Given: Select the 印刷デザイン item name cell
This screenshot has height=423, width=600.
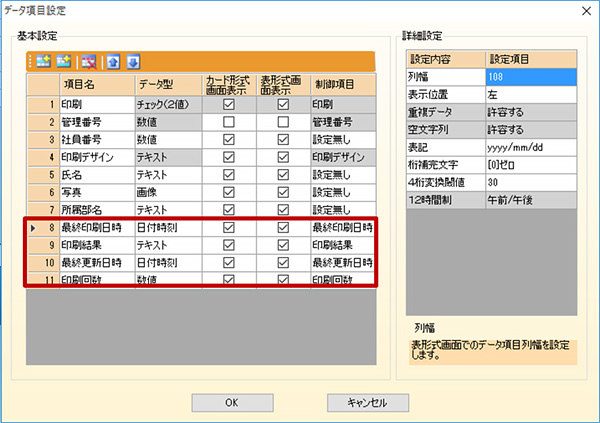Looking at the screenshot, I should (x=96, y=156).
